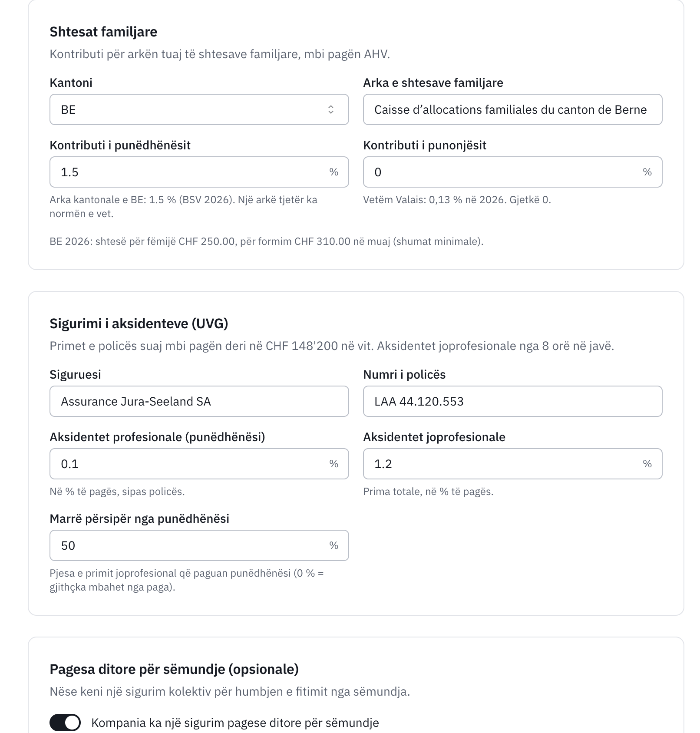Click the percent sign in the Marrë përsipër field
Screen dimensions: 700x733
tap(333, 545)
